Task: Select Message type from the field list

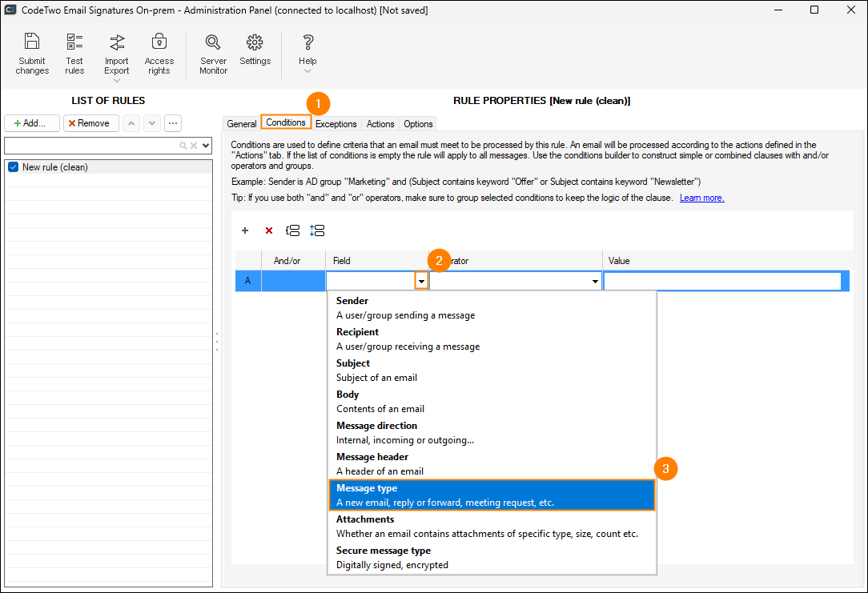Action: point(492,495)
